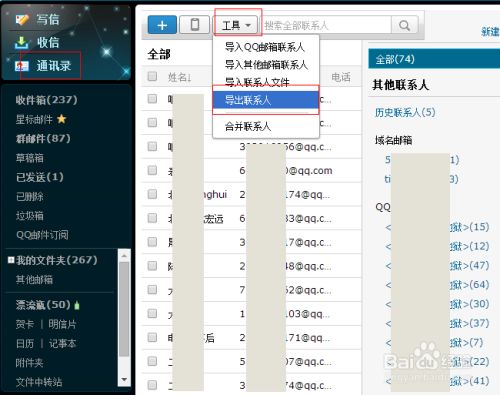Click the 新建 link at top right

(490, 32)
